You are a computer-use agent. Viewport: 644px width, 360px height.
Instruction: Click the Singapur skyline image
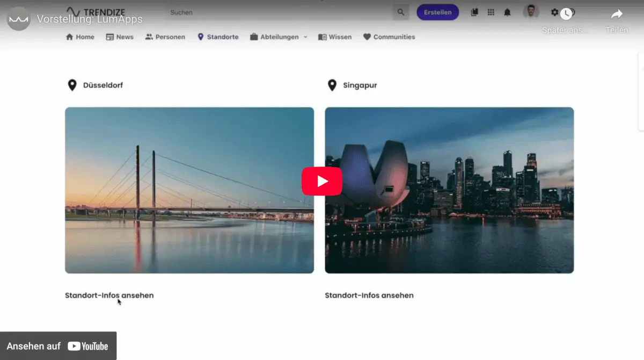coord(449,190)
